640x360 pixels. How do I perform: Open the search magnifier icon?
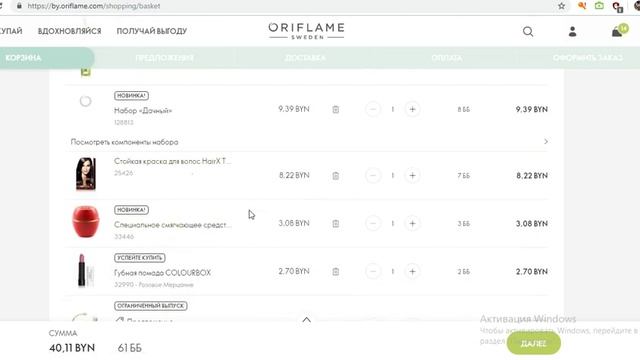tap(528, 31)
